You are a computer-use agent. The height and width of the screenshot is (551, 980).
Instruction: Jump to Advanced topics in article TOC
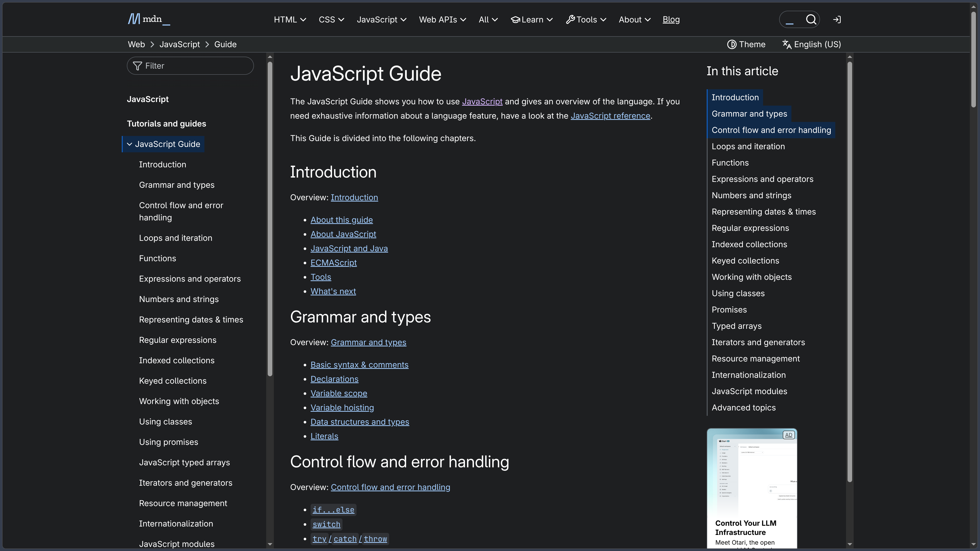click(x=743, y=408)
